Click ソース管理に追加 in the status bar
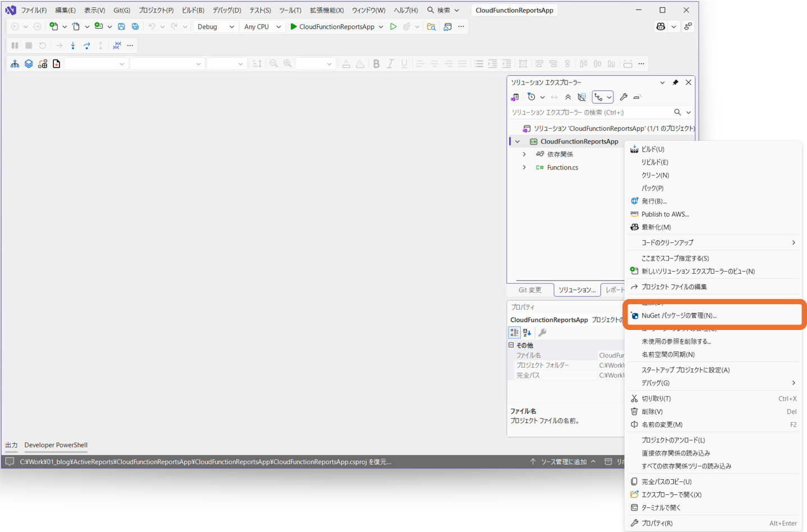The height and width of the screenshot is (532, 807). [563, 462]
